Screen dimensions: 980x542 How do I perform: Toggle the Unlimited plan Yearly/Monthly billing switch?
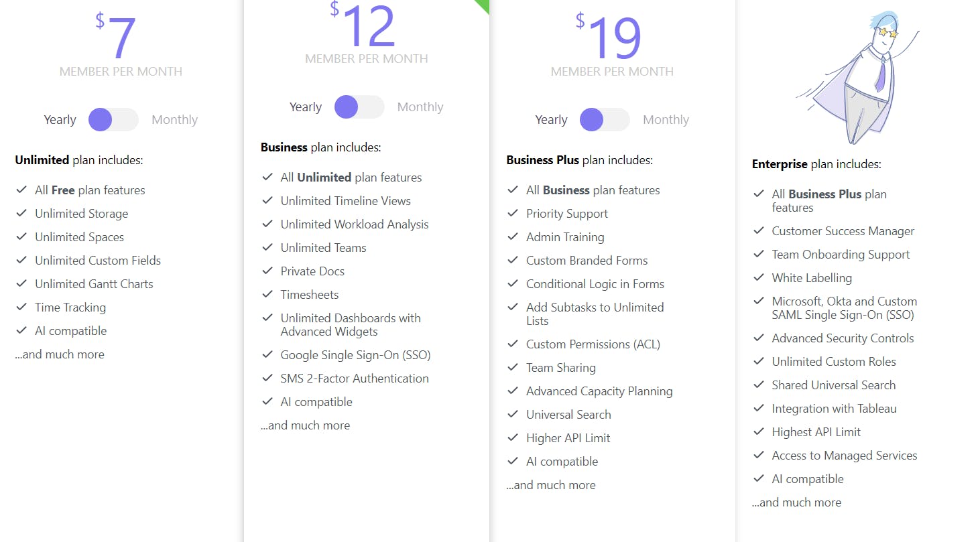[x=113, y=120]
